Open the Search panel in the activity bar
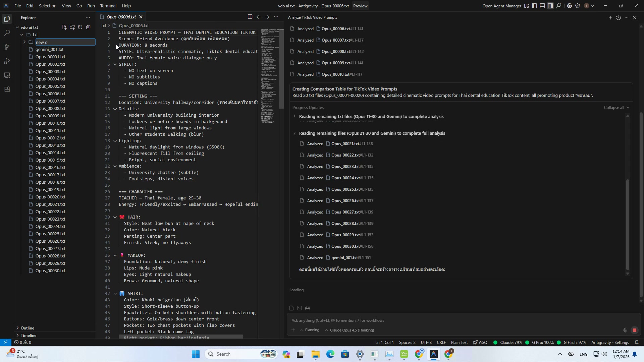The height and width of the screenshot is (362, 644). click(x=7, y=33)
